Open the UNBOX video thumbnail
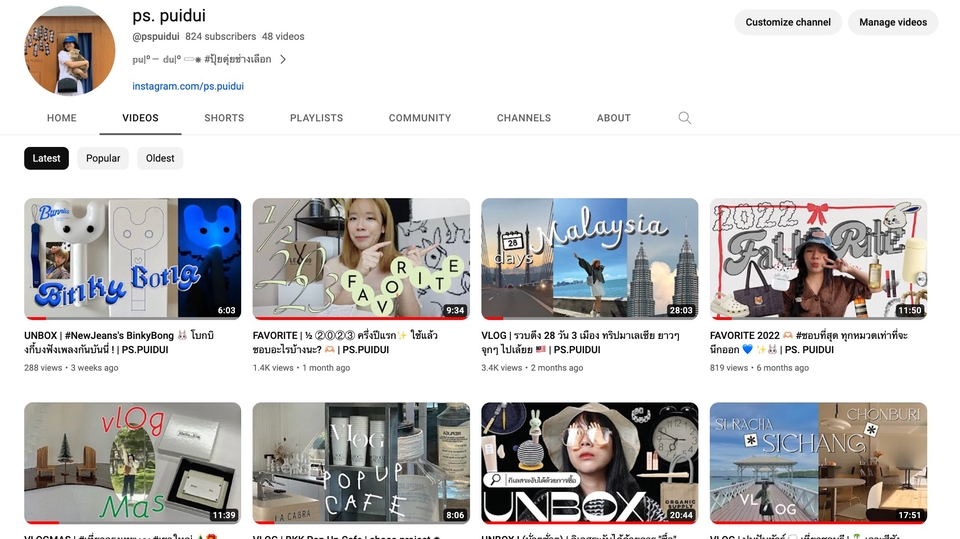This screenshot has width=960, height=539. (x=590, y=463)
